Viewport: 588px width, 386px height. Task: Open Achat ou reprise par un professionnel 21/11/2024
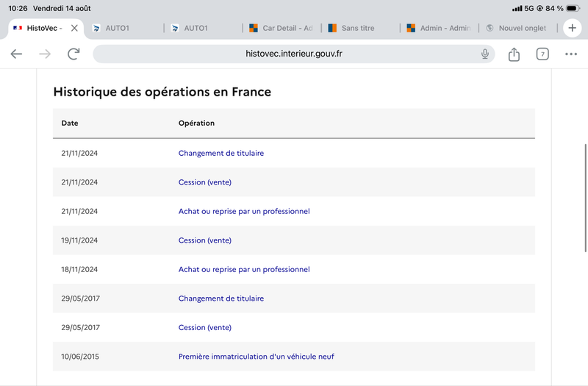point(244,211)
